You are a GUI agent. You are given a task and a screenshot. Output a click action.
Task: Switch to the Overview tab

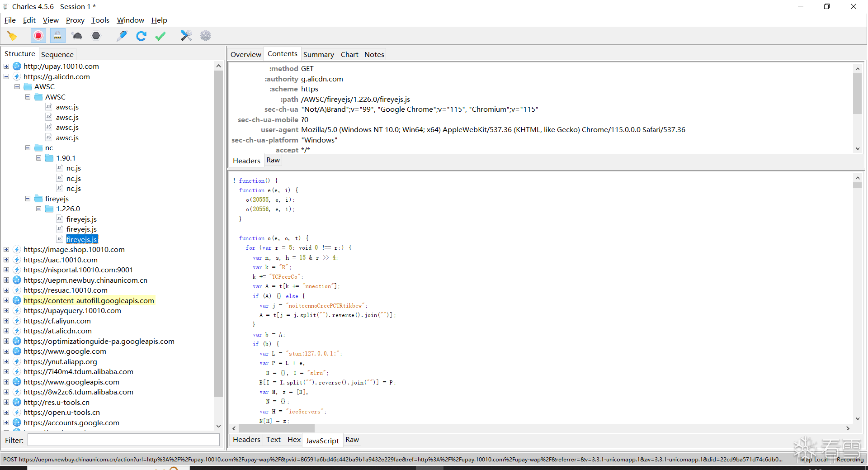[246, 54]
